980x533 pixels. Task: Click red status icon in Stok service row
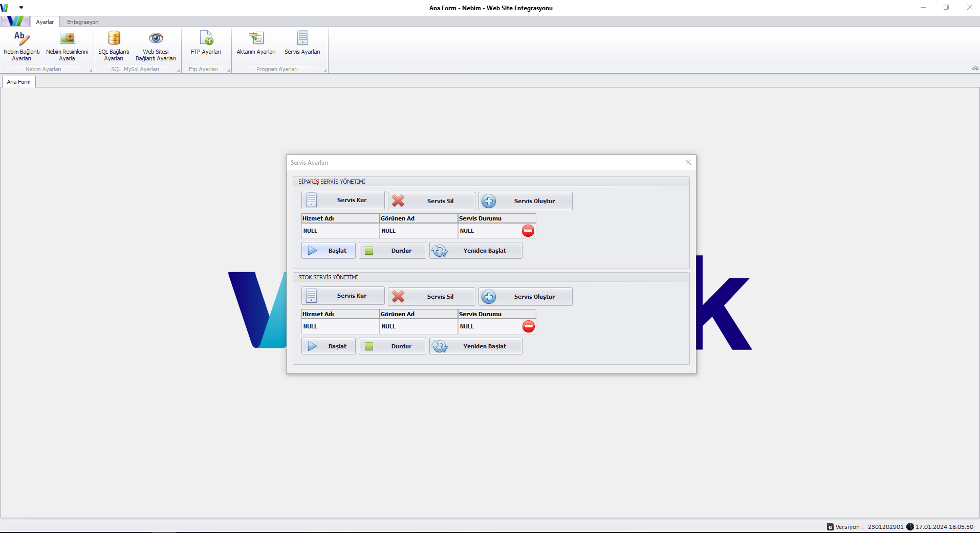click(528, 326)
